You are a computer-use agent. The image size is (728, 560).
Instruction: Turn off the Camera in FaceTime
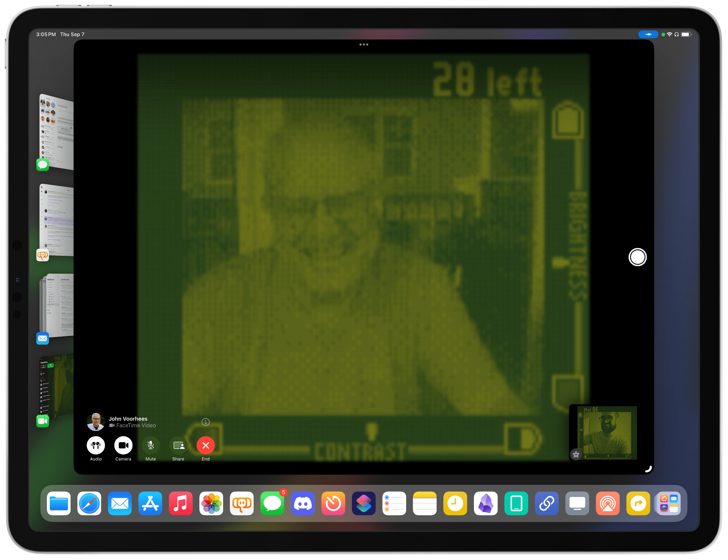pos(123,445)
